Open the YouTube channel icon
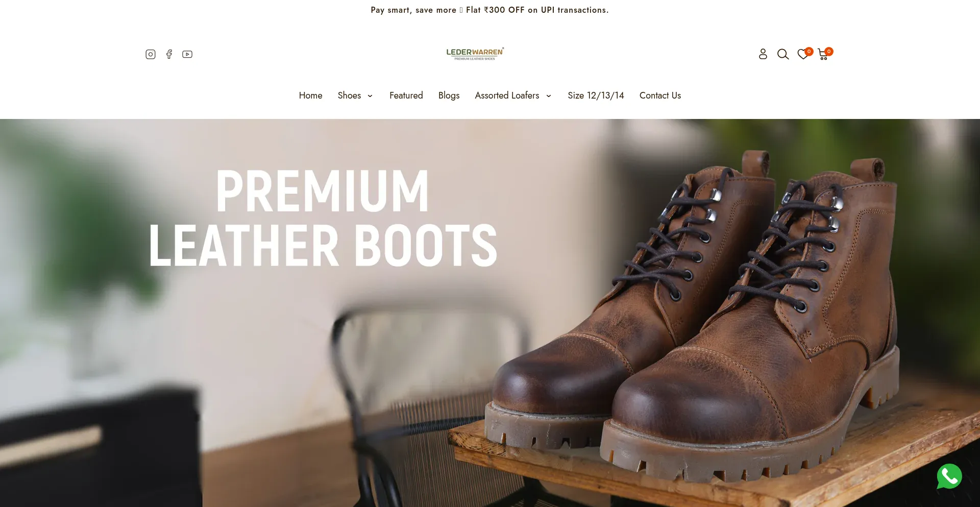 pyautogui.click(x=187, y=54)
